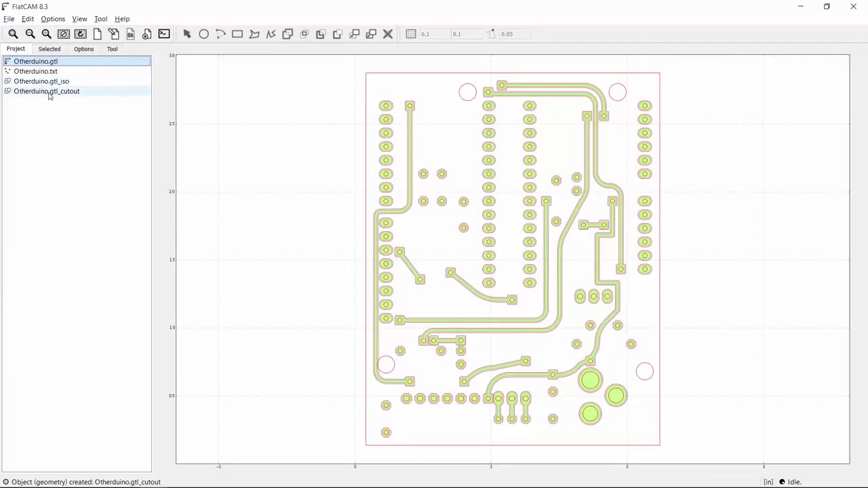Viewport: 868px width, 488px height.
Task: Open the File menu
Action: (9, 19)
